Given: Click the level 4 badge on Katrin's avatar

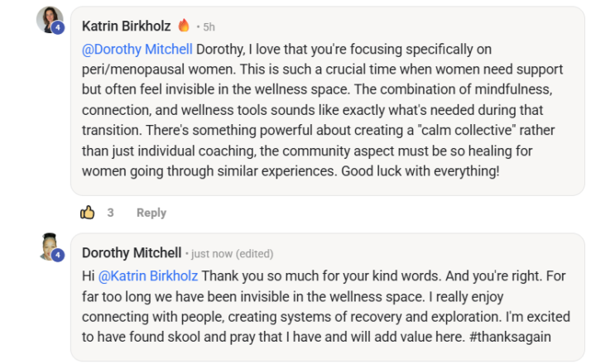Looking at the screenshot, I should pyautogui.click(x=58, y=28).
